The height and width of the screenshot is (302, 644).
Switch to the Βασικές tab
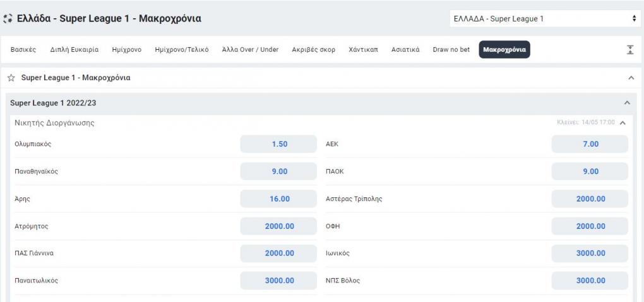point(23,50)
